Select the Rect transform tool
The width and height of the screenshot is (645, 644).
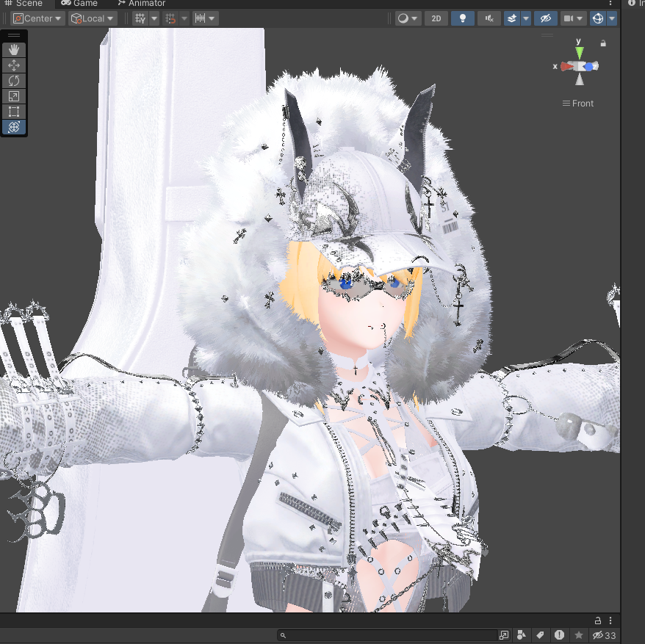coord(13,112)
